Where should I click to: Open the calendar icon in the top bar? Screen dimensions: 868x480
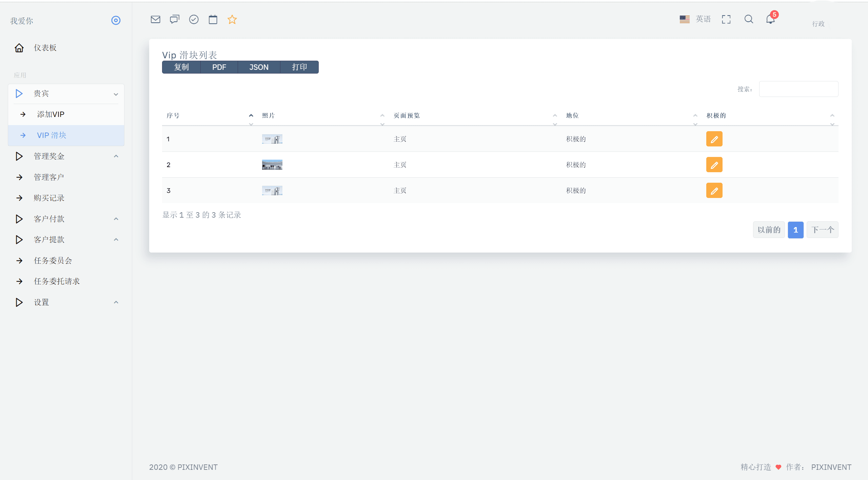213,20
